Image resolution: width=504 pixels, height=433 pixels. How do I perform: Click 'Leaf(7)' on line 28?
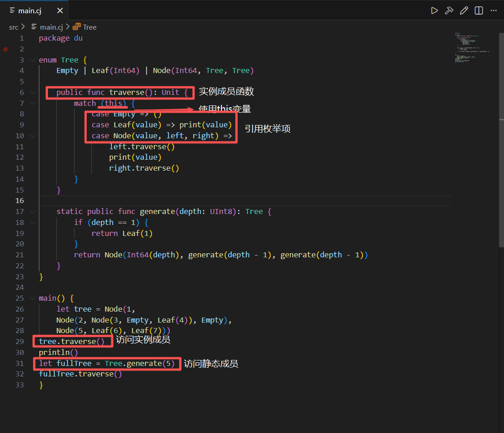click(x=146, y=331)
